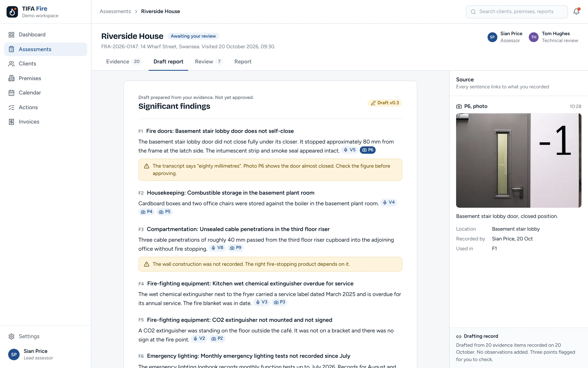The image size is (588, 368).
Task: Open Invoices in the sidebar
Action: coord(46,121)
